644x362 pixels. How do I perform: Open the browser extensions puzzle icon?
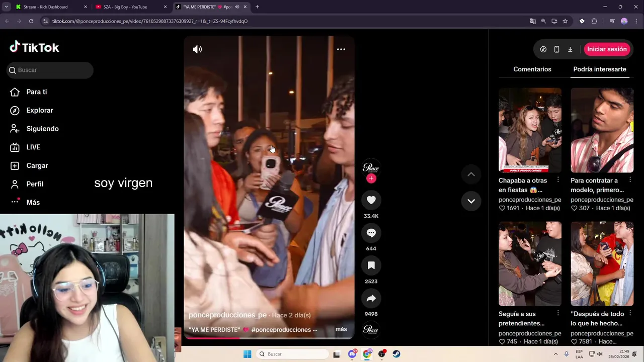click(594, 21)
